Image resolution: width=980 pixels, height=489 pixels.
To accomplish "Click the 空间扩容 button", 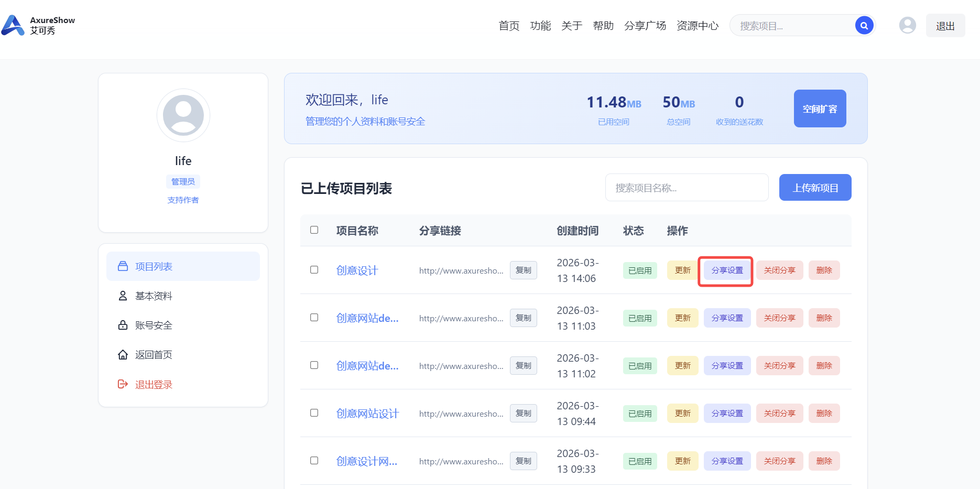I will pos(820,108).
